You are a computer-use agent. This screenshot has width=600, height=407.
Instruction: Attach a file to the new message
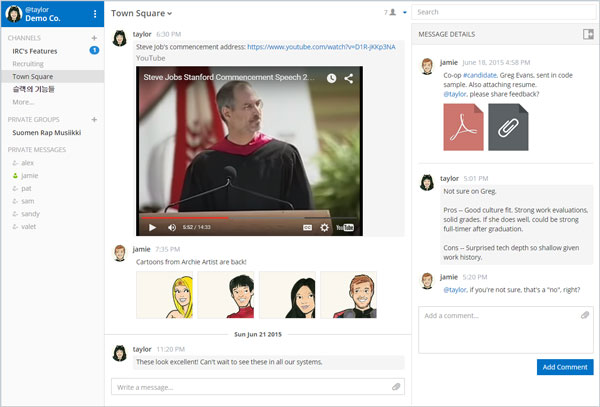pos(396,386)
